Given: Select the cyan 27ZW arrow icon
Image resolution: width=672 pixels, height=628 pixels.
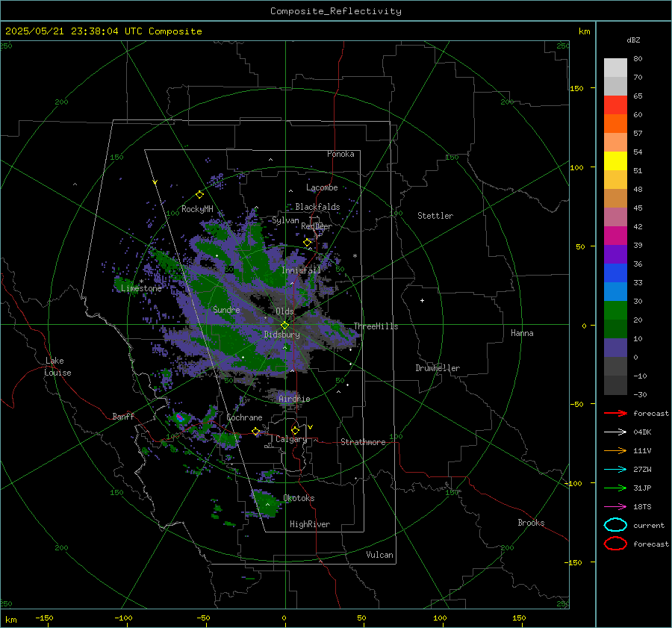Looking at the screenshot, I should pos(615,470).
